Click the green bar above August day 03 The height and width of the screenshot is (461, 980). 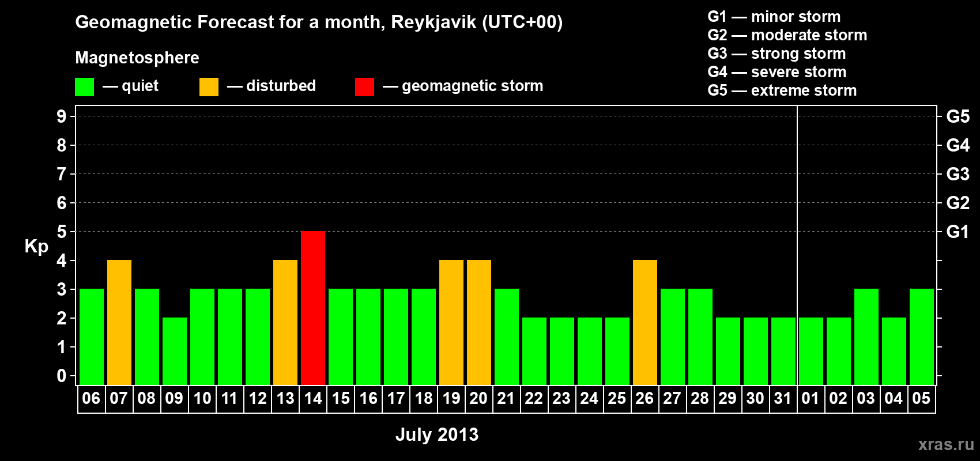[x=866, y=337]
